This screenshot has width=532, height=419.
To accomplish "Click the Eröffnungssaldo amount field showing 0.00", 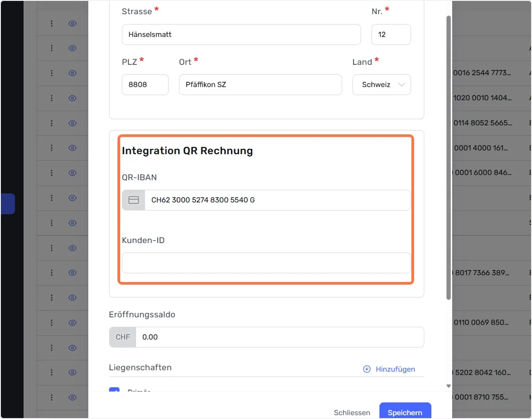I will [280, 337].
